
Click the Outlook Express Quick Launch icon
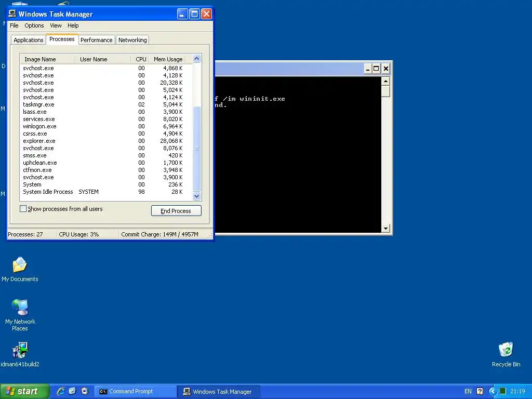pyautogui.click(x=72, y=391)
